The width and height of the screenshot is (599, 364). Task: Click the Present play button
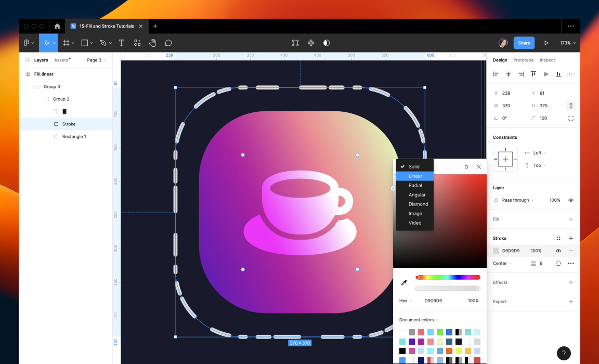(546, 43)
